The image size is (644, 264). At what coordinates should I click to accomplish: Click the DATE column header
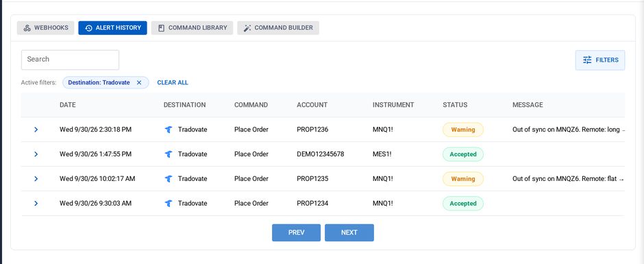[x=68, y=105]
